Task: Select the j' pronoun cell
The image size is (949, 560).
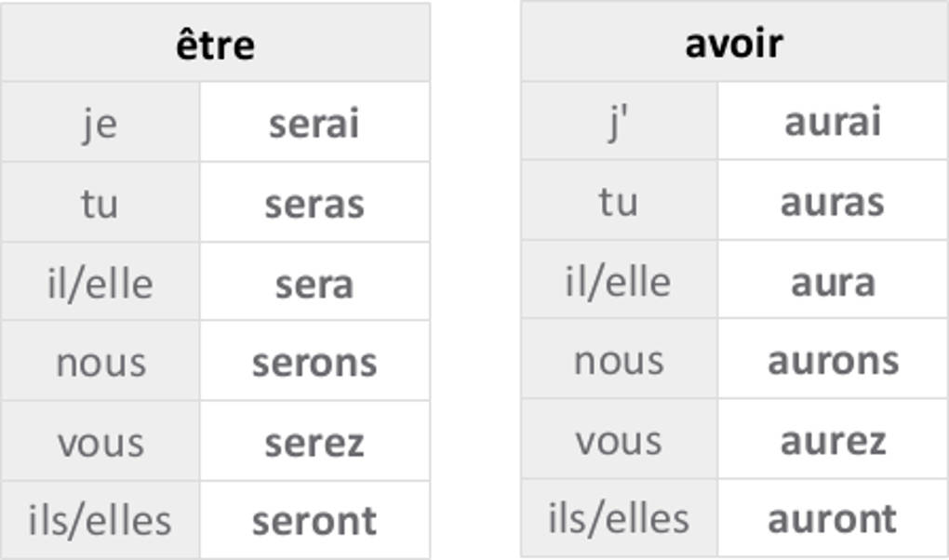Action: click(x=619, y=122)
